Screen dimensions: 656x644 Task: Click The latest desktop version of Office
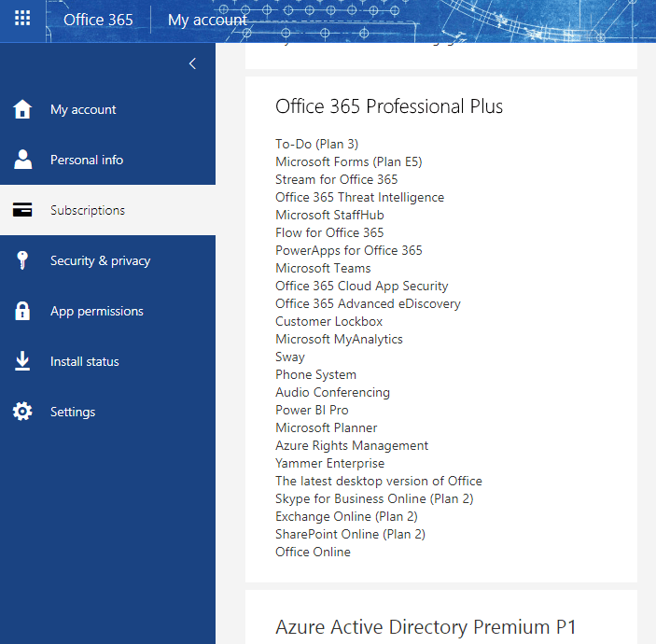379,481
